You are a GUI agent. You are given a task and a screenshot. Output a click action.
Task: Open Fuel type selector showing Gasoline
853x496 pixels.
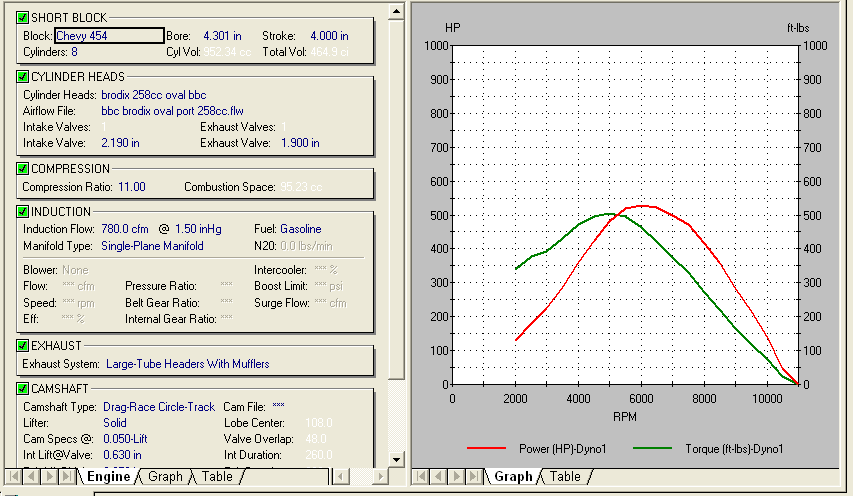[x=300, y=229]
